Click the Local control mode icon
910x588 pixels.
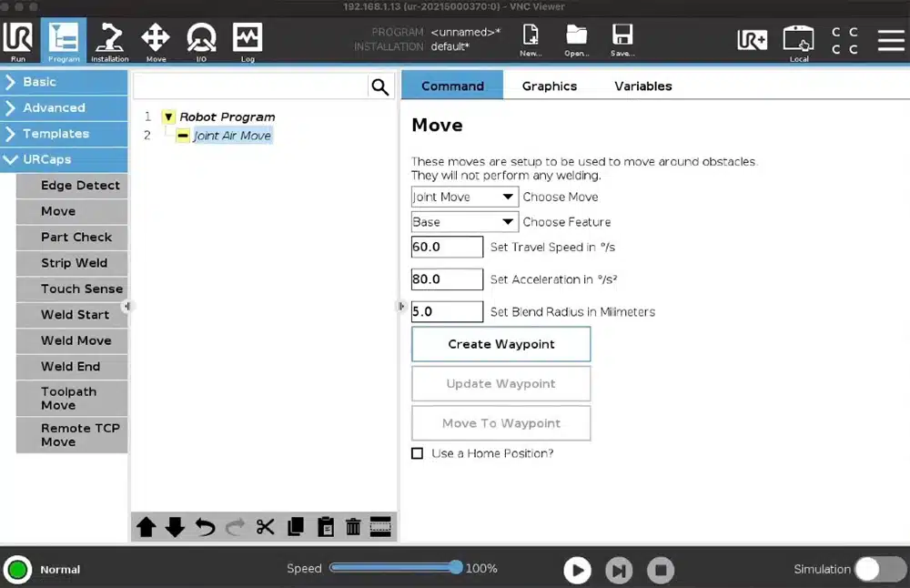pyautogui.click(x=799, y=43)
